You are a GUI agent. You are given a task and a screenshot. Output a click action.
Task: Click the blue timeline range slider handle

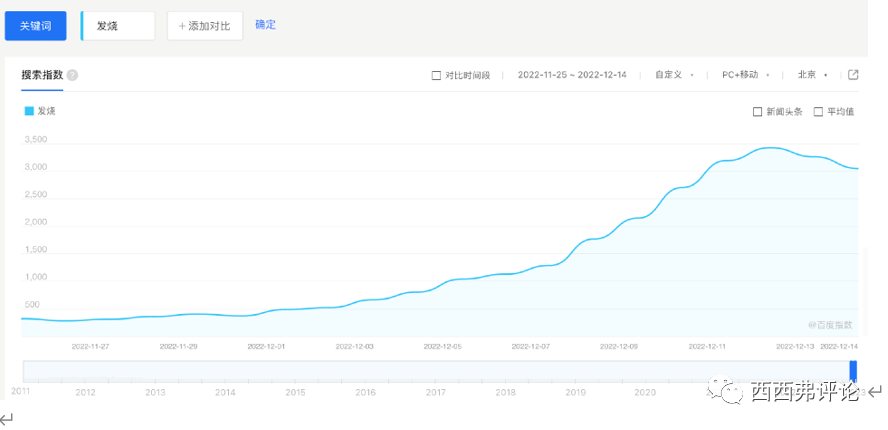[x=853, y=371]
